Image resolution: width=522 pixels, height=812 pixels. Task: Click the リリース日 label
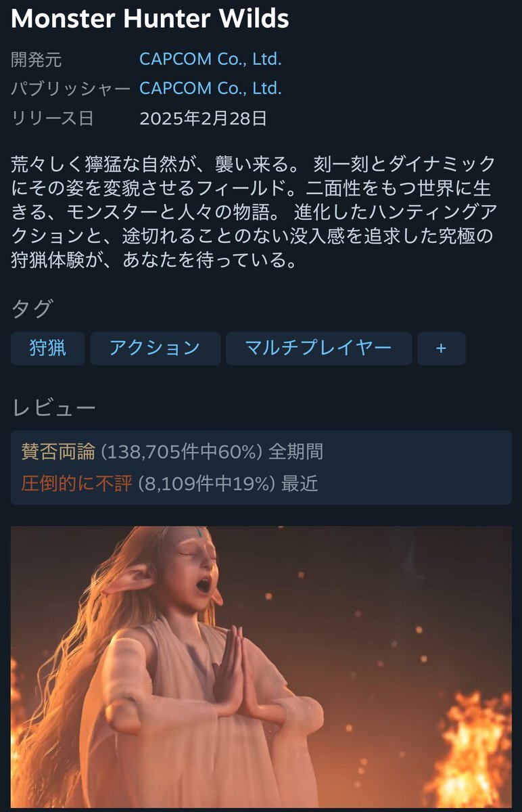tap(52, 118)
